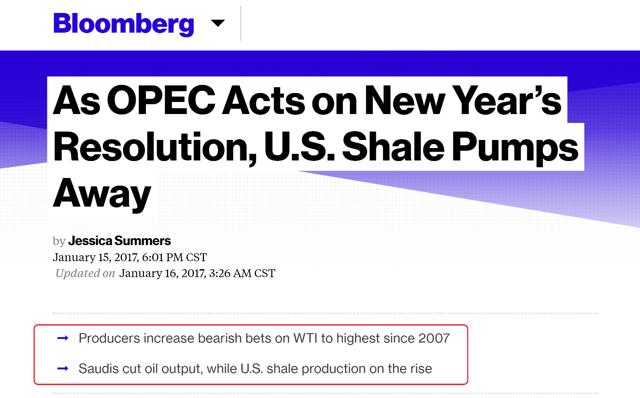Click the arrow icon before 'Saudis cut'
Image resolution: width=640 pixels, height=398 pixels.
point(62,368)
